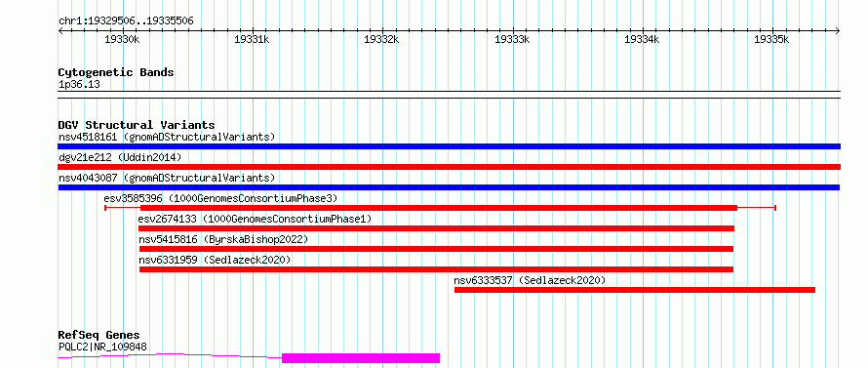Viewport: 868px width, 368px height.
Task: Click the nsv4518161 blue variant bar
Action: point(449,146)
